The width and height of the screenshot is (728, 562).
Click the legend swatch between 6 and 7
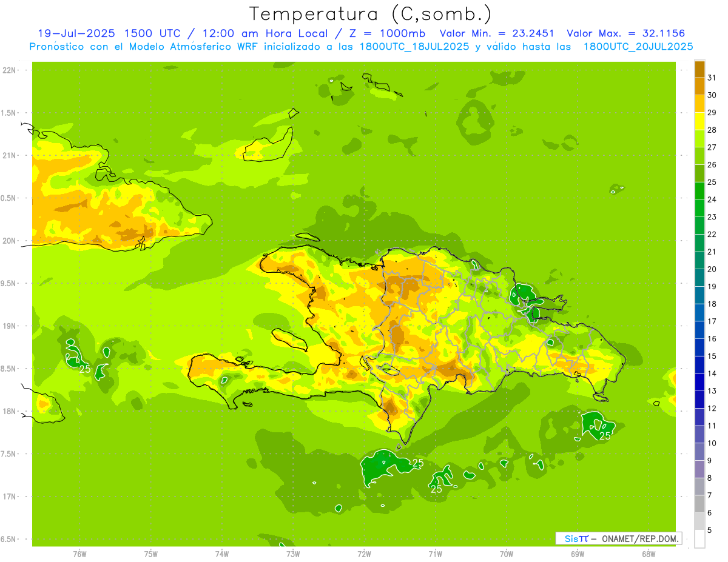pyautogui.click(x=699, y=504)
